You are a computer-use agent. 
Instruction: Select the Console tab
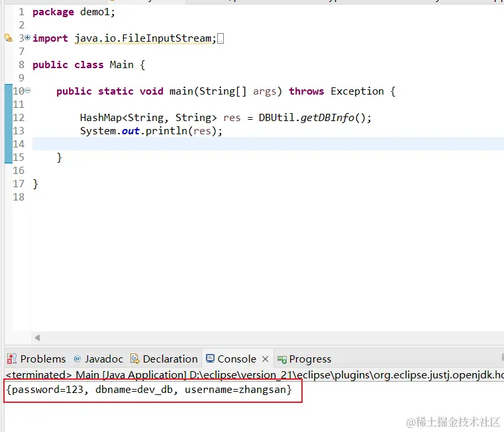pyautogui.click(x=236, y=359)
